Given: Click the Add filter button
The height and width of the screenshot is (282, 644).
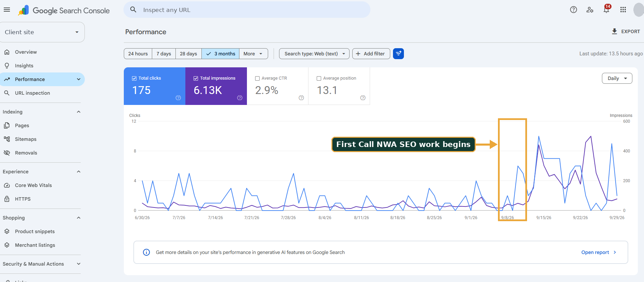Looking at the screenshot, I should pos(371,54).
